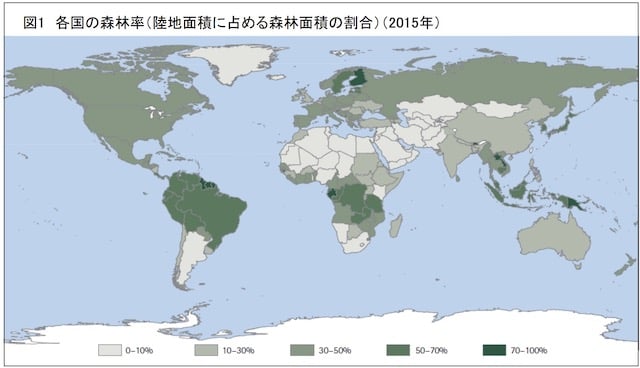Click the 70-100% legend color swatch

[494, 350]
